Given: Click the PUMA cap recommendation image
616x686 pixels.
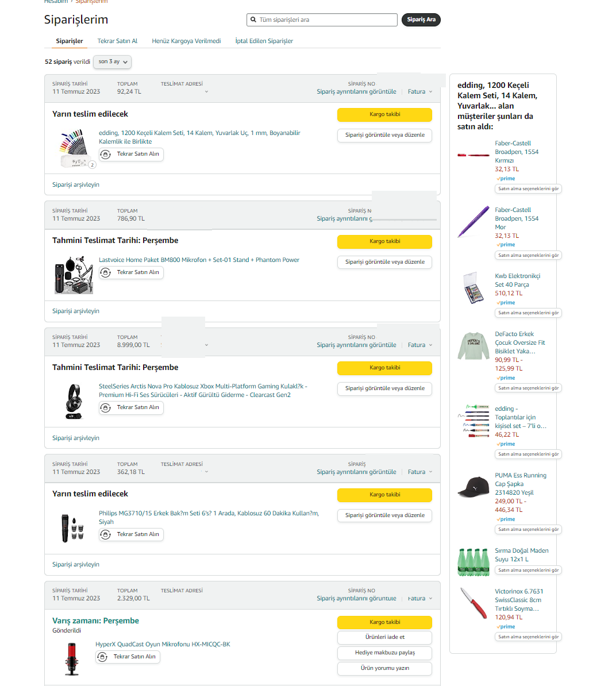Looking at the screenshot, I should coord(473,487).
